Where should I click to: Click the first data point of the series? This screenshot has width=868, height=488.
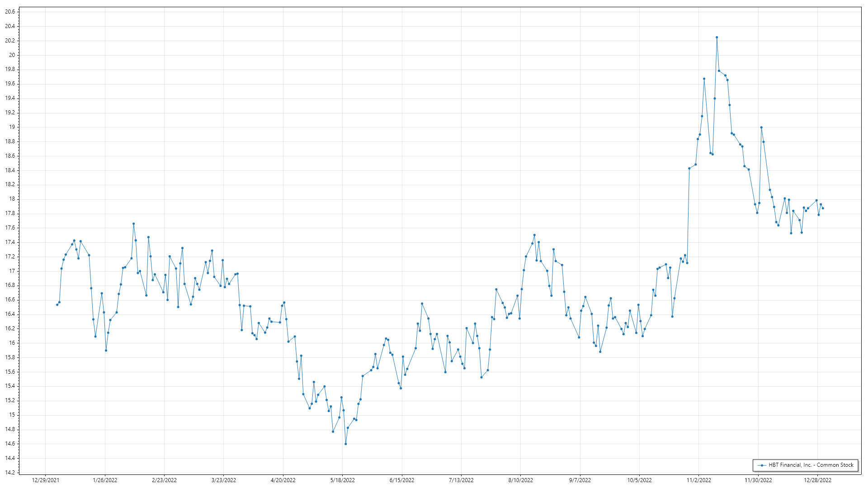pos(57,305)
